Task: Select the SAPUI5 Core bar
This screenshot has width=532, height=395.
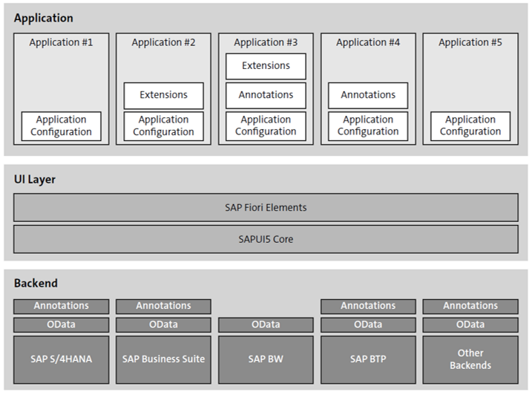Action: point(266,239)
